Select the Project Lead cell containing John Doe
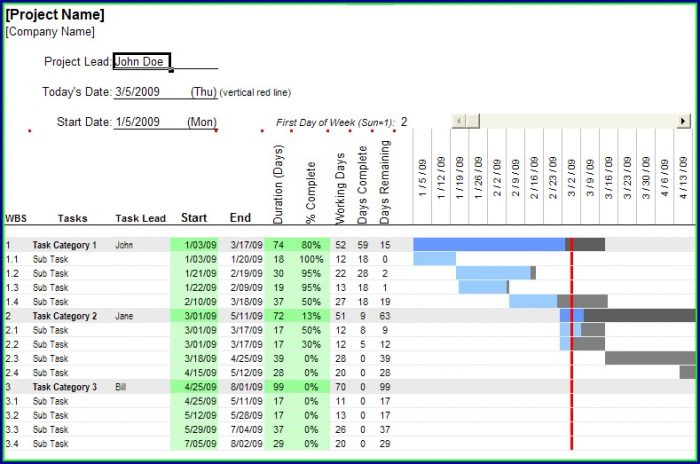Screen dimensions: 700x464 click(x=142, y=62)
